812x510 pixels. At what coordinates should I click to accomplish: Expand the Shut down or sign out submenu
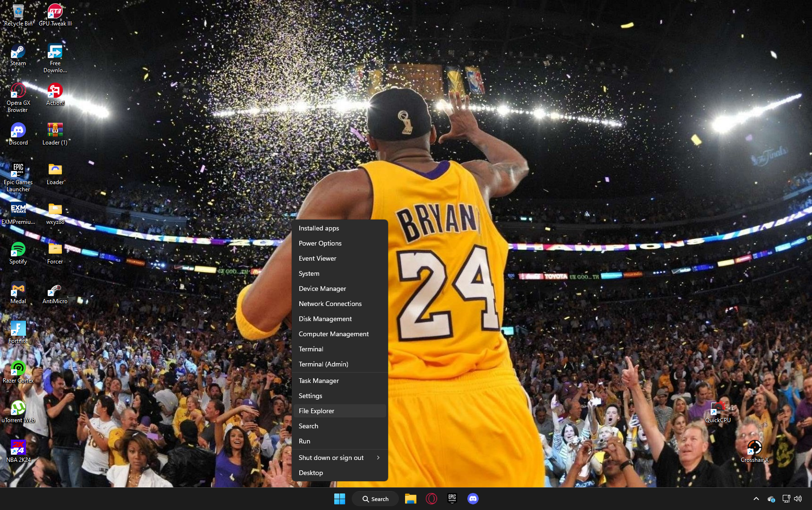pos(339,458)
